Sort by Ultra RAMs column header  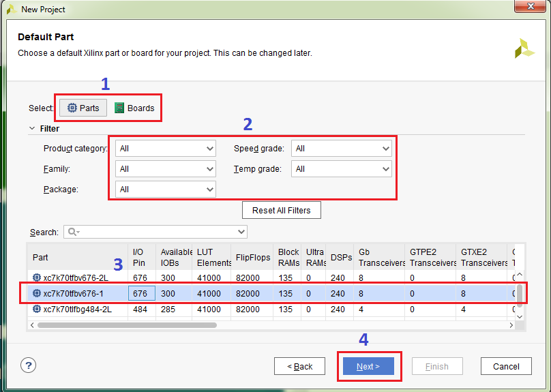tap(314, 257)
